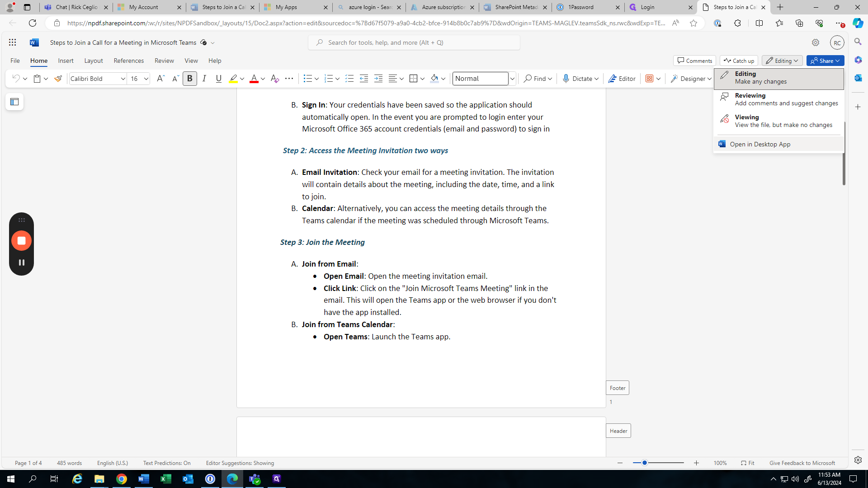Image resolution: width=868 pixels, height=488 pixels.
Task: Switch to the Layout tab
Action: coord(94,61)
